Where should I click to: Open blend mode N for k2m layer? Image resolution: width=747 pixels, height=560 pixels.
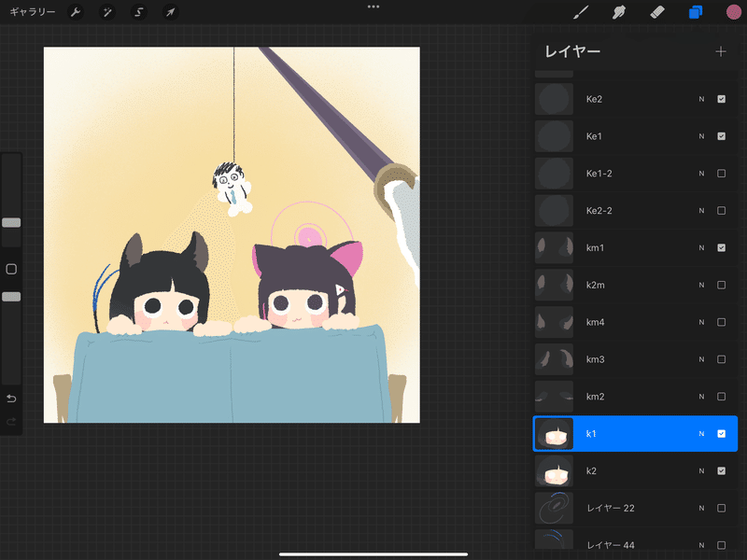click(x=701, y=285)
